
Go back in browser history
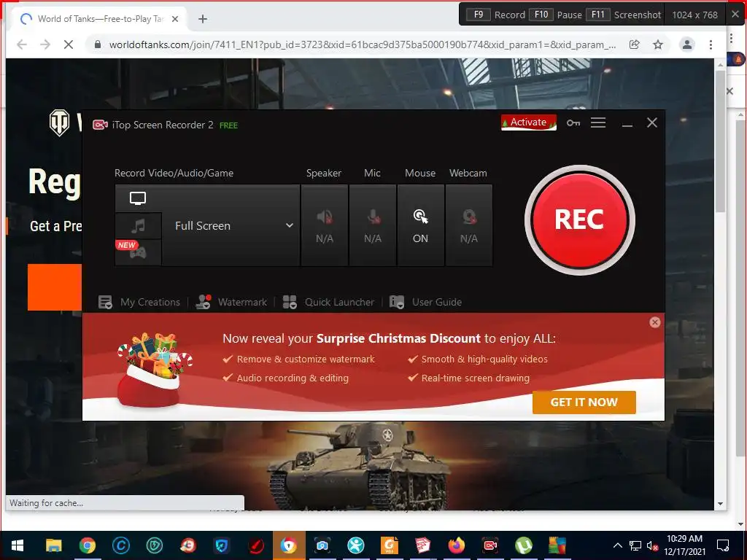pos(22,44)
